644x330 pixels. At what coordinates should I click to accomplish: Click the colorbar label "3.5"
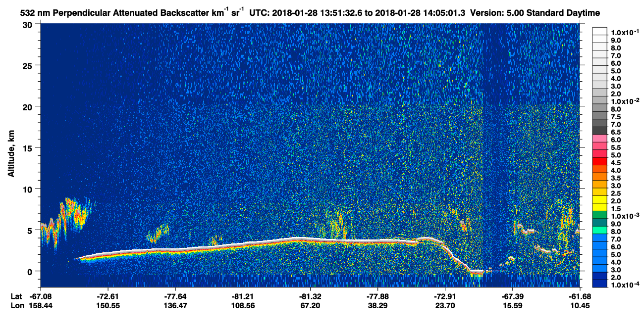coord(616,178)
